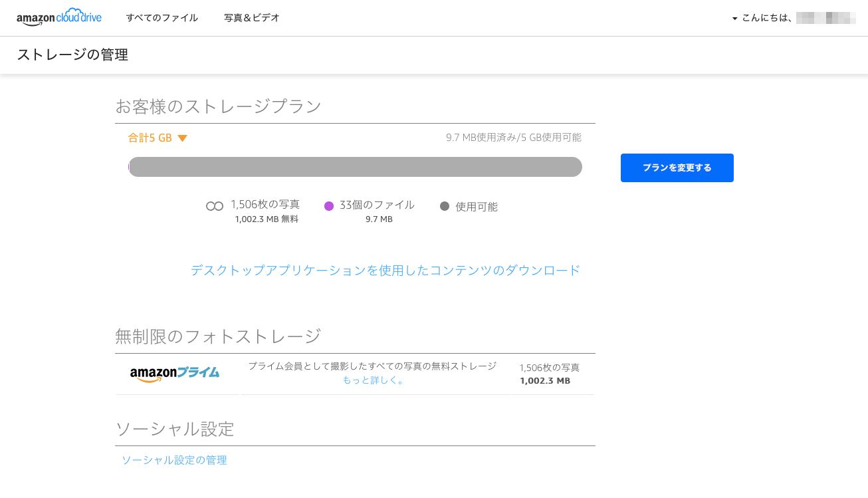868x498 pixels.
Task: Select the 9.7 MB使用済み/5 GB使用可能 text
Action: click(x=514, y=138)
